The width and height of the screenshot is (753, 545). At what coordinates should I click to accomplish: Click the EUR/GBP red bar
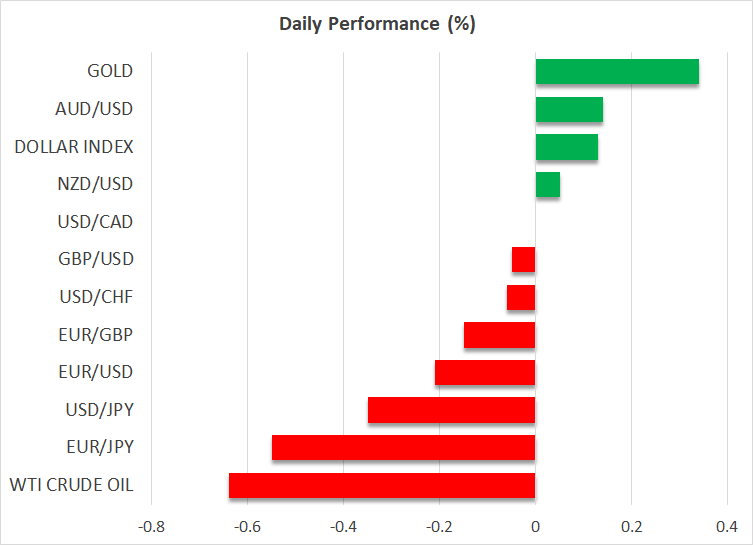[x=500, y=335]
